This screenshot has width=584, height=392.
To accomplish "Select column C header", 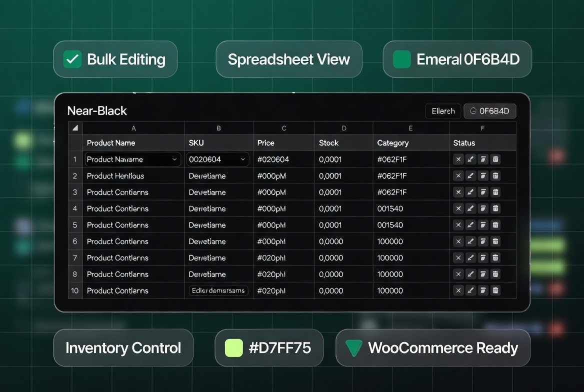I will 284,128.
